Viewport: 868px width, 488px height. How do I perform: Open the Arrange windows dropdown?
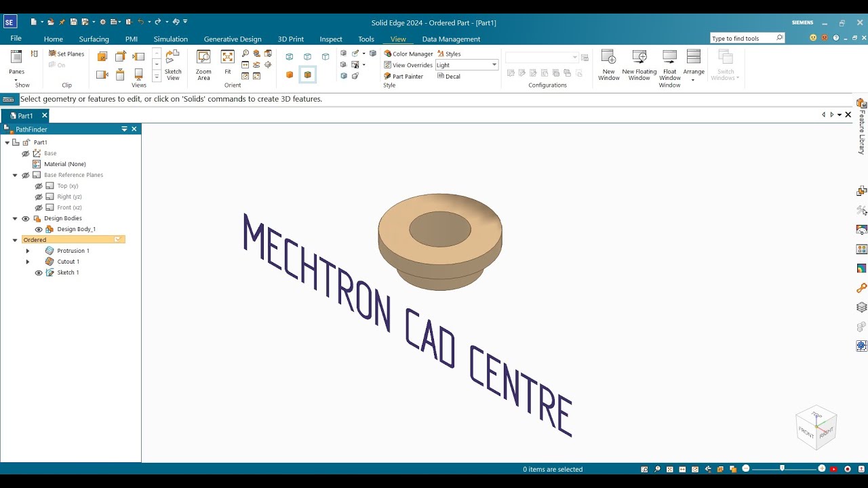[694, 66]
